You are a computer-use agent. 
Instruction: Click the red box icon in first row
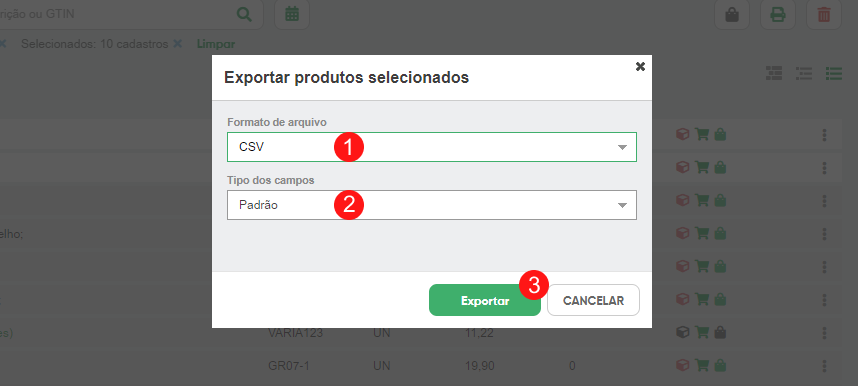pos(682,134)
